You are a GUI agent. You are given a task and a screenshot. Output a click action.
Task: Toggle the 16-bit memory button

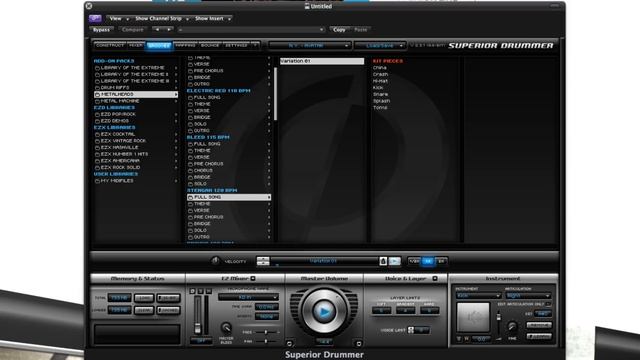coord(169,298)
